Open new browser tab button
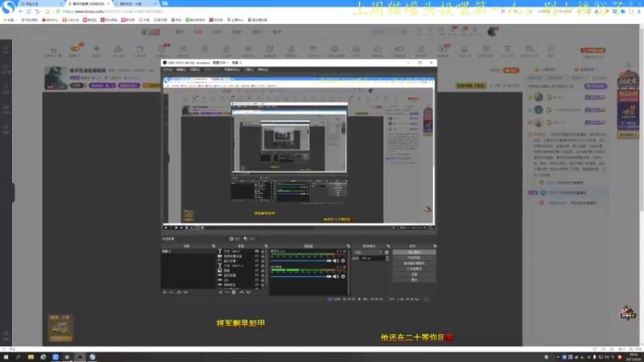This screenshot has width=644, height=362. 165,4
